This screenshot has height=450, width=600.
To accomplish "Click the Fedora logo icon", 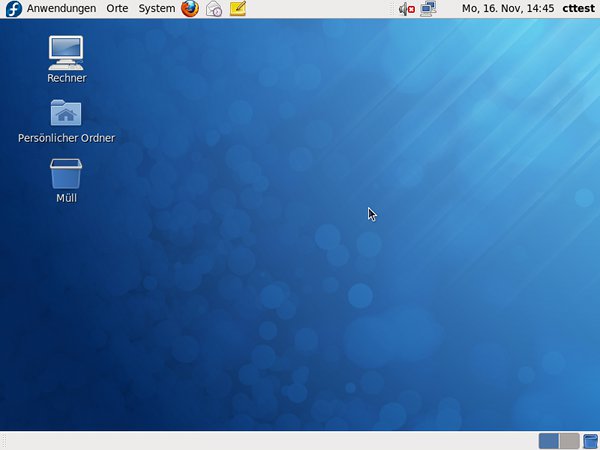I will (14, 9).
